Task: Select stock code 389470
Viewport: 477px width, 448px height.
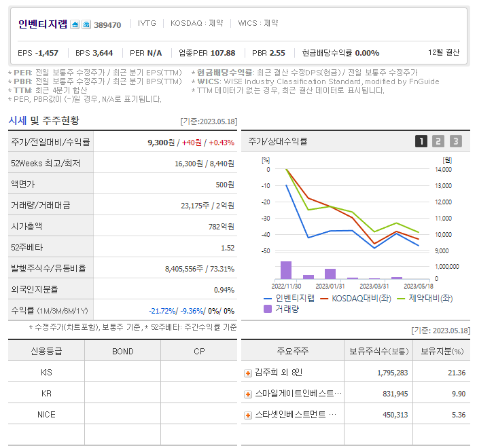Action: (107, 25)
